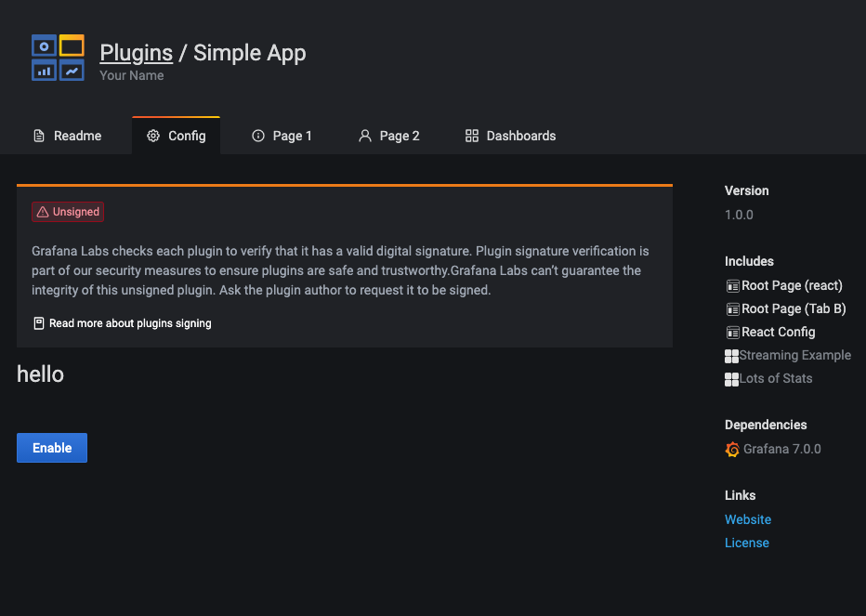This screenshot has width=866, height=616.
Task: Click the book icon beside plugins signing
Action: coord(39,323)
